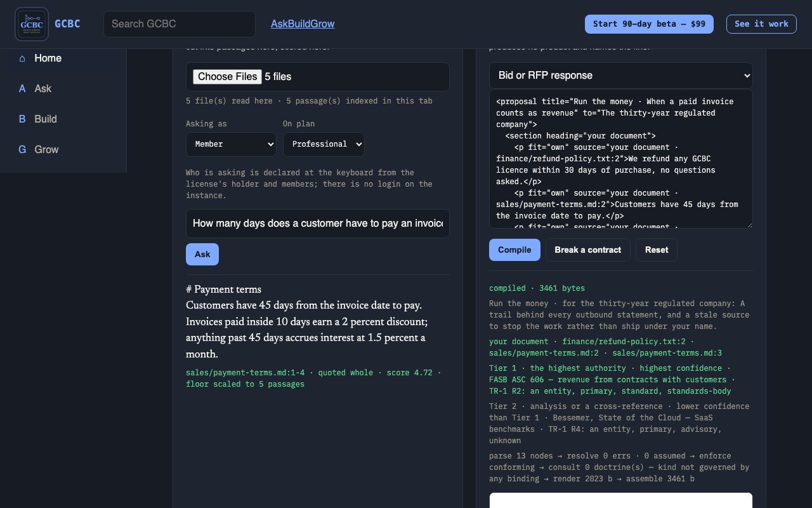Click the 'On plan' label
812x508 pixels.
coord(299,124)
